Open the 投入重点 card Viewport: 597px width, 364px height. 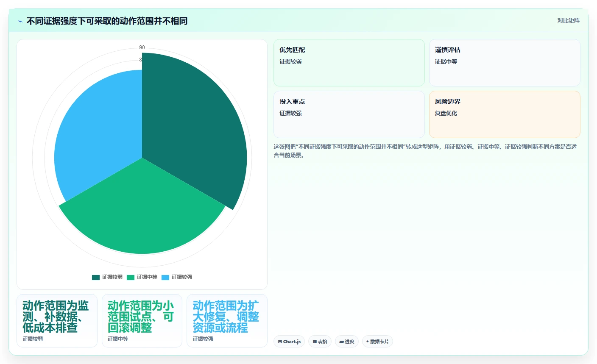click(x=349, y=114)
